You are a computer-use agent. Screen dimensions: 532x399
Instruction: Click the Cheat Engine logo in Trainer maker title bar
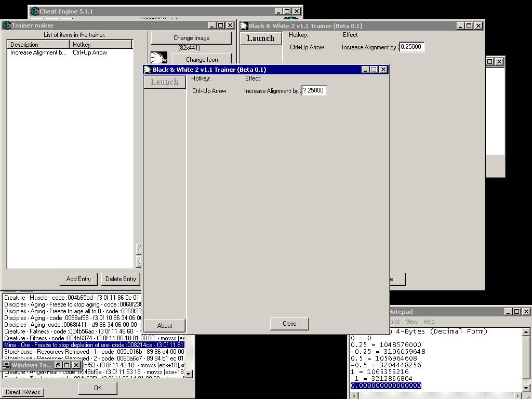click(7, 25)
